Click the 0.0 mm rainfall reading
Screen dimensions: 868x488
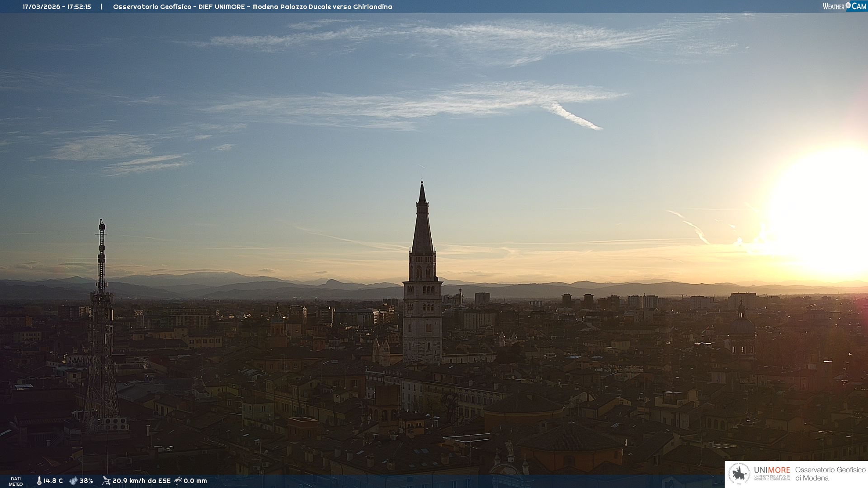click(195, 481)
